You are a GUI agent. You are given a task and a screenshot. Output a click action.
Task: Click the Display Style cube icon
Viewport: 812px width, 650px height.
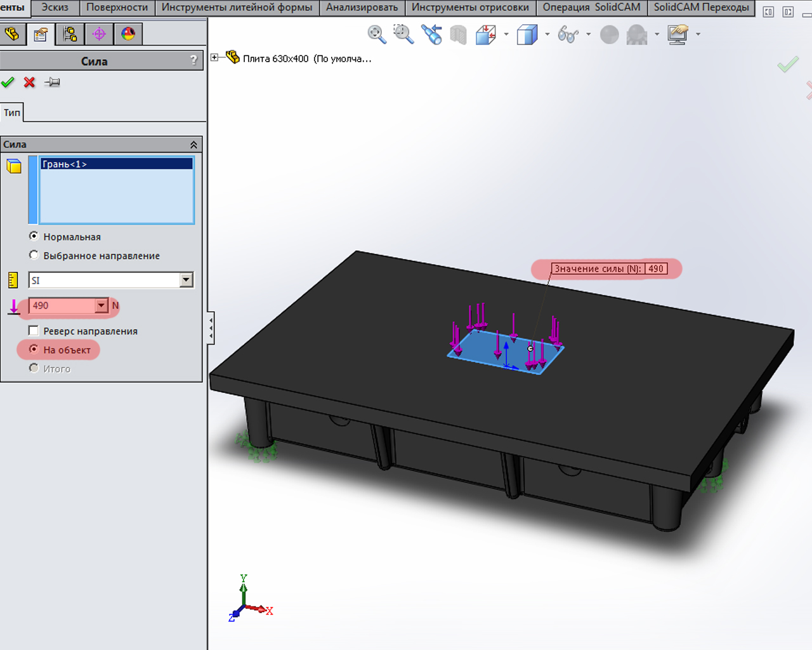click(527, 34)
